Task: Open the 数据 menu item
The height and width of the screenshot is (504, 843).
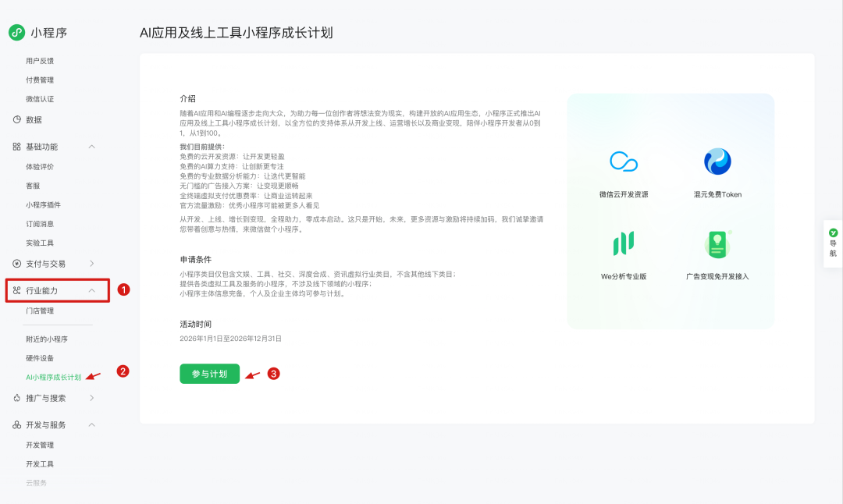Action: tap(34, 120)
